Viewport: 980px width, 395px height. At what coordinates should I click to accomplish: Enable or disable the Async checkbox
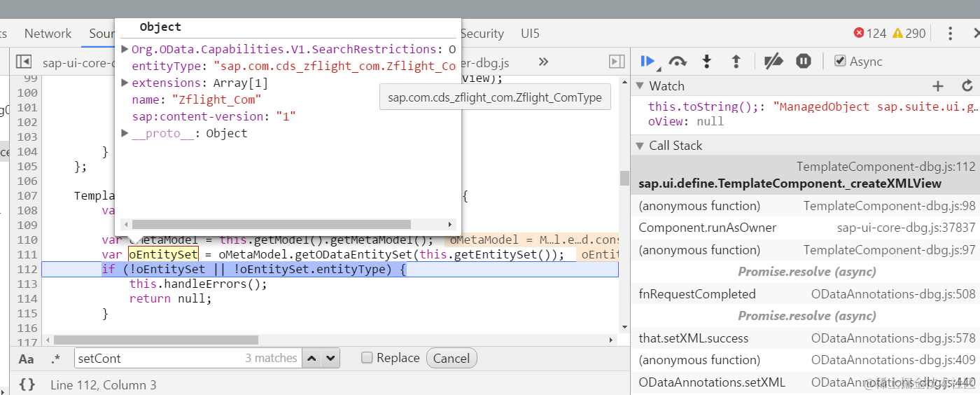tap(840, 62)
